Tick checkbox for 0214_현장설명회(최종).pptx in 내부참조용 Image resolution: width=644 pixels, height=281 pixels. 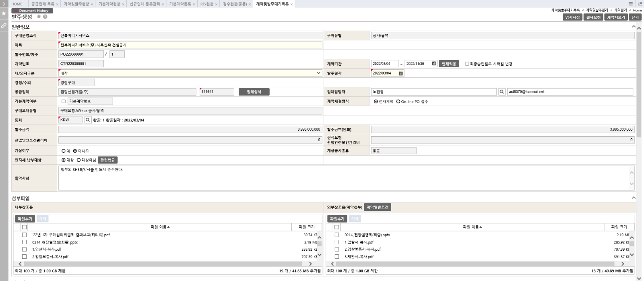pos(24,242)
